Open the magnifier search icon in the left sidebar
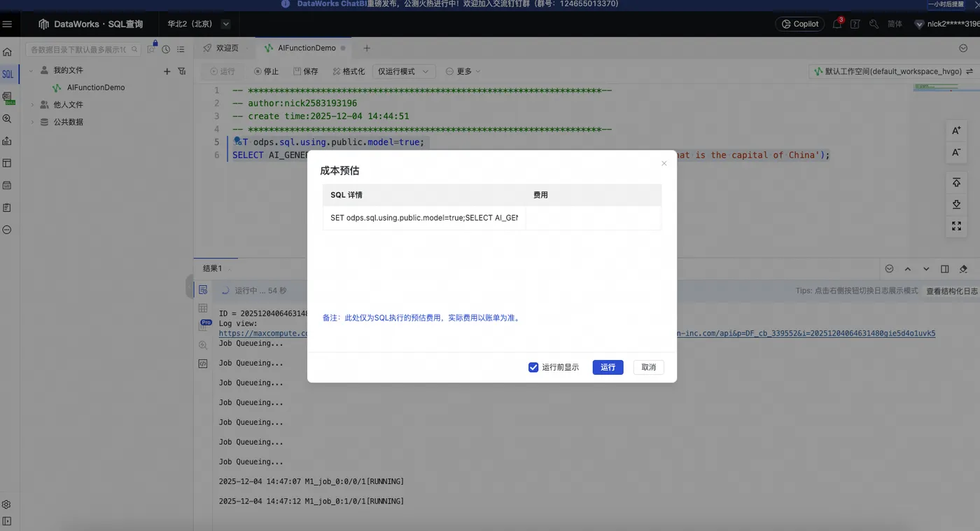The width and height of the screenshot is (980, 531). click(7, 119)
